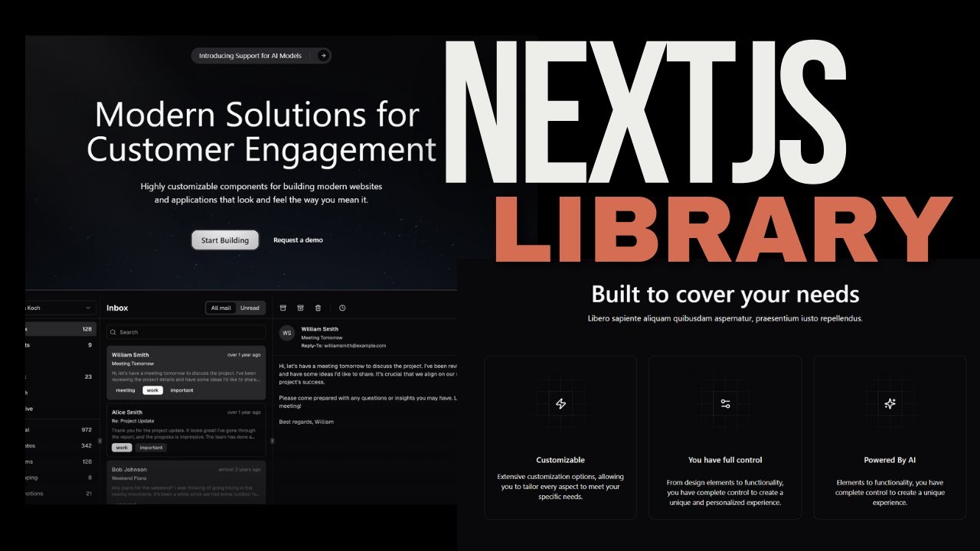
Task: Click the Customizable feature card
Action: pyautogui.click(x=560, y=438)
